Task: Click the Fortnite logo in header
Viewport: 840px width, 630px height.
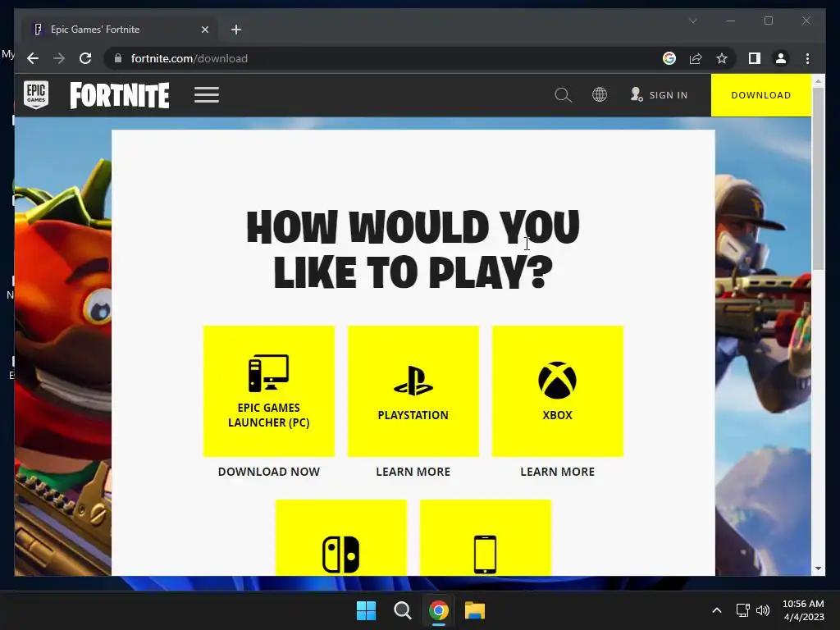Action: pos(120,95)
